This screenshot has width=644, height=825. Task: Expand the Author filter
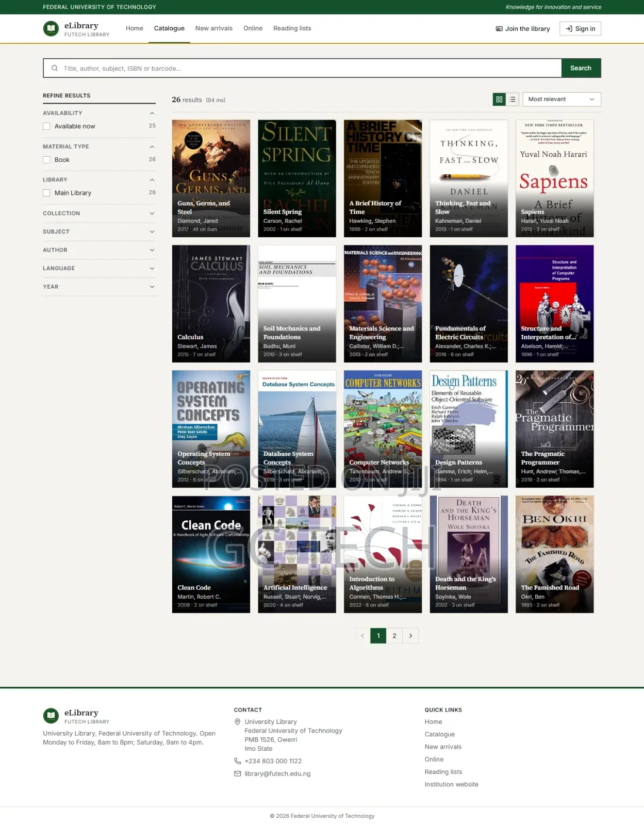coord(99,250)
